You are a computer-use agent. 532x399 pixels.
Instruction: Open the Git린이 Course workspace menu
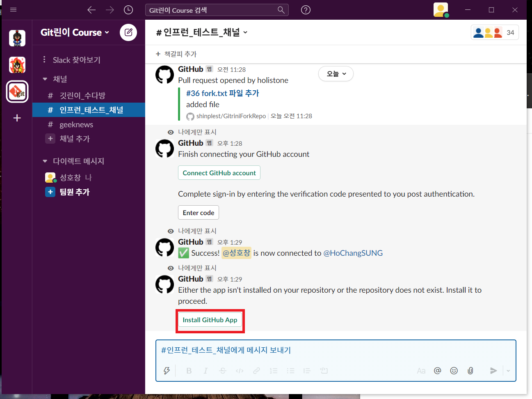pos(75,32)
